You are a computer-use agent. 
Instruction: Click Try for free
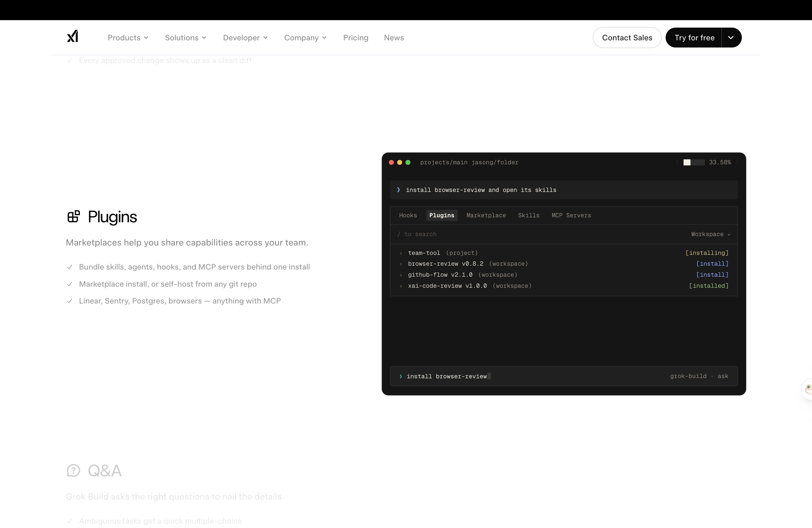click(x=694, y=38)
